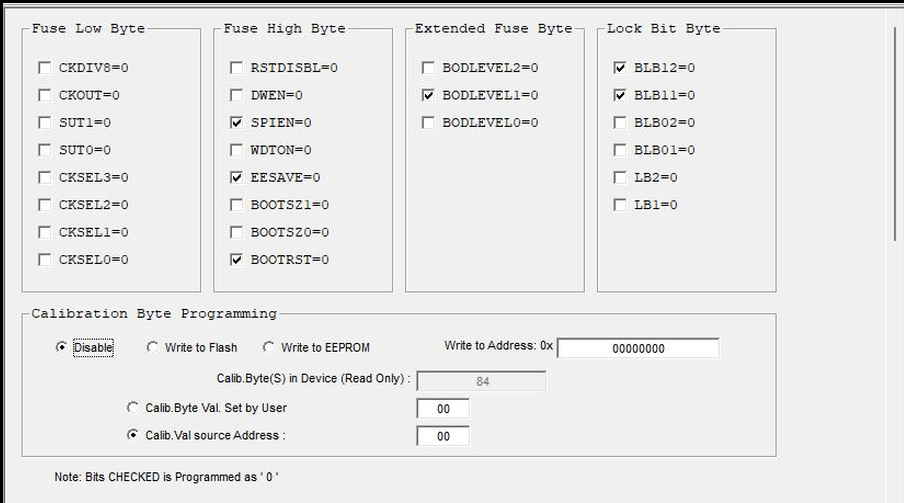Enable CKSEL1=0 checkbox

click(44, 232)
